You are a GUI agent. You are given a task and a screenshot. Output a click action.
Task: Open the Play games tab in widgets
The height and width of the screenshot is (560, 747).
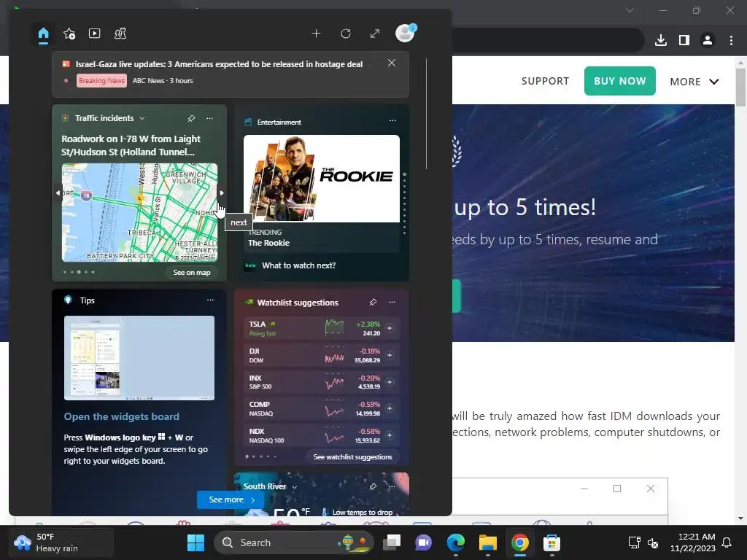[x=120, y=34]
